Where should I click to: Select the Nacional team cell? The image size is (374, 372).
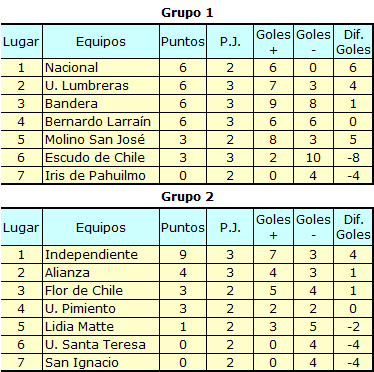click(x=101, y=68)
